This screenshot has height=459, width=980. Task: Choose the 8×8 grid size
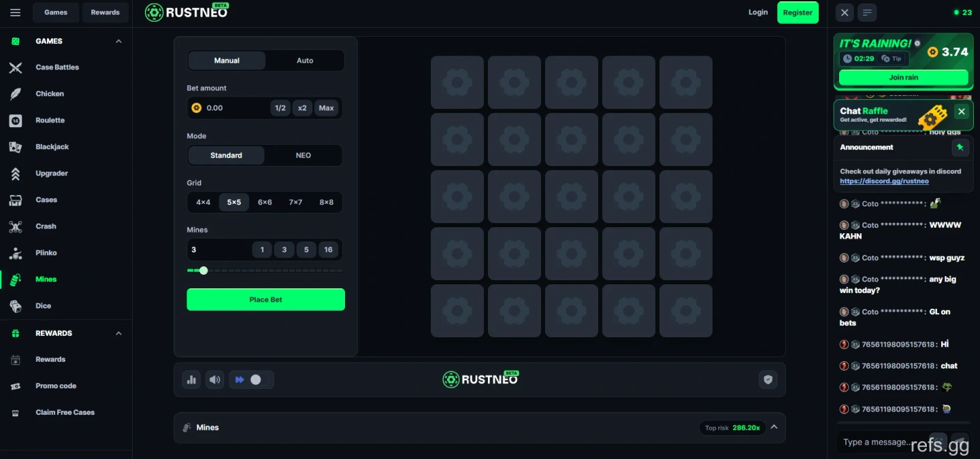[327, 202]
